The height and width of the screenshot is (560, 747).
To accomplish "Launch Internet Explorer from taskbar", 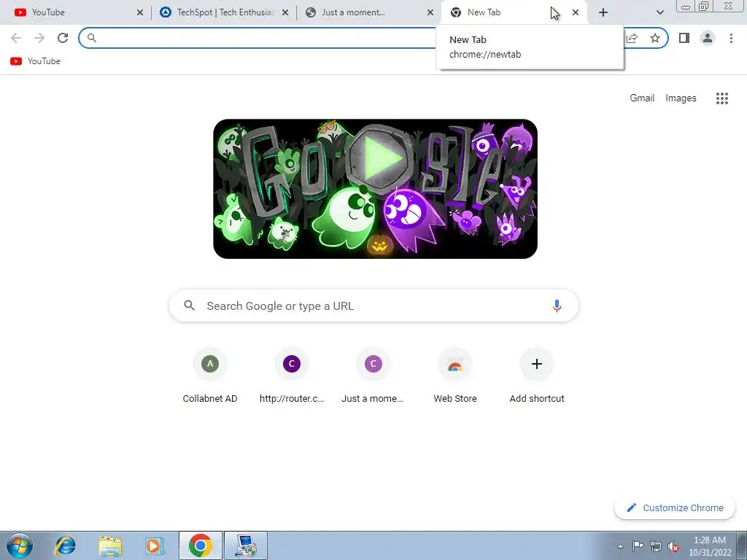I will [65, 545].
